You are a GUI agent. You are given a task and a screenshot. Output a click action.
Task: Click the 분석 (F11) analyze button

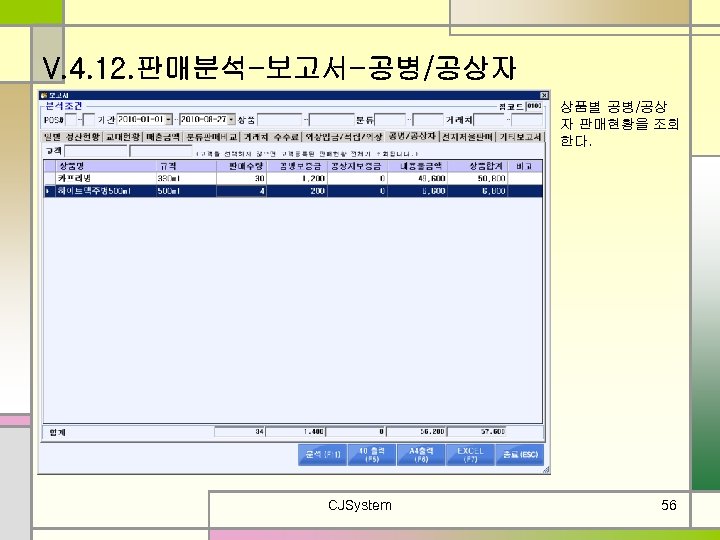(322, 455)
